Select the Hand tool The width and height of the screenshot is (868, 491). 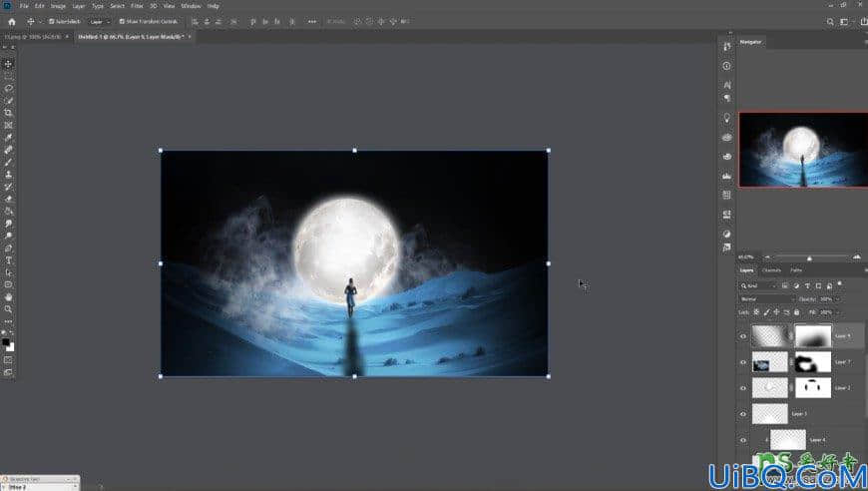[x=8, y=297]
